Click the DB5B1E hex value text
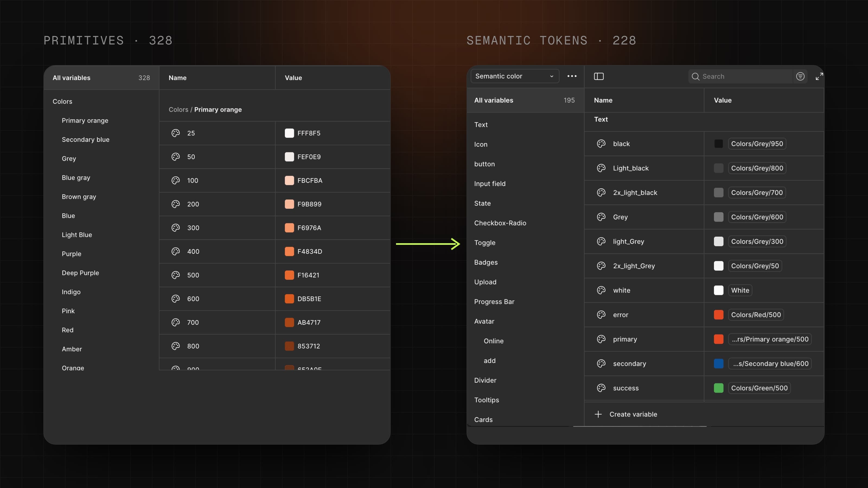The height and width of the screenshot is (488, 868). pyautogui.click(x=309, y=299)
